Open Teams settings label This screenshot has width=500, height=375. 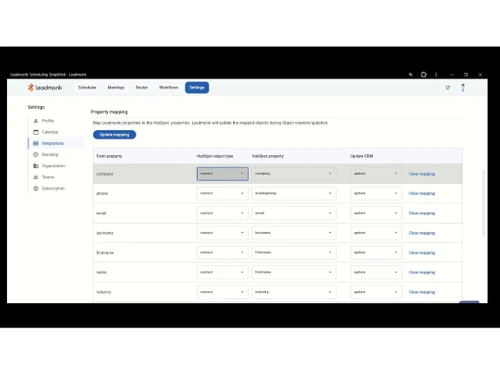coord(48,177)
